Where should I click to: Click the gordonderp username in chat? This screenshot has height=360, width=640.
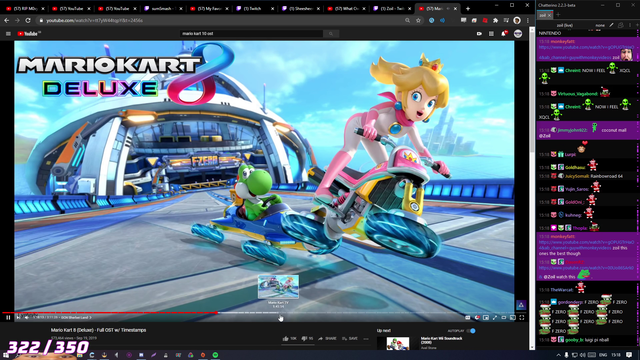pyautogui.click(x=569, y=302)
